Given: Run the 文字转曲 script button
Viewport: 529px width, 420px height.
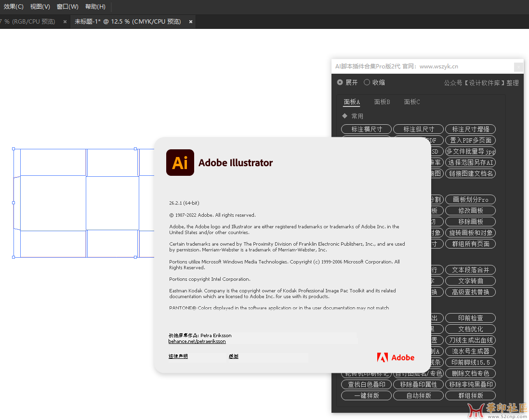Looking at the screenshot, I should [x=470, y=281].
